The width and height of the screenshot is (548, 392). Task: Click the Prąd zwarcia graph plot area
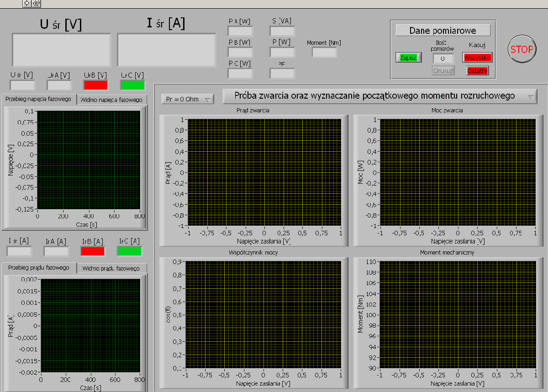264,172
